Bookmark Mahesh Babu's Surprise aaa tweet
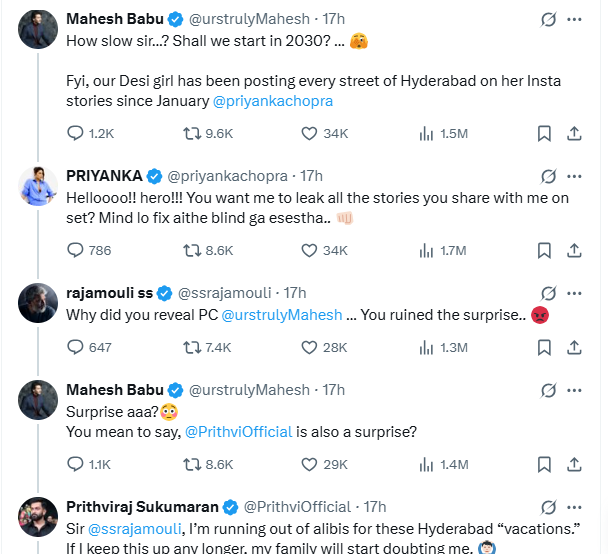608x554 pixels. tap(544, 464)
